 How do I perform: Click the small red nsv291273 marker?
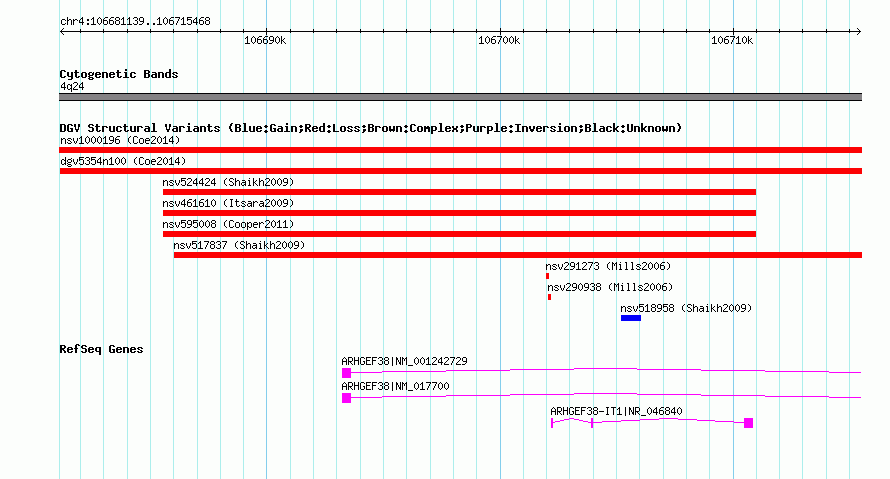click(547, 276)
